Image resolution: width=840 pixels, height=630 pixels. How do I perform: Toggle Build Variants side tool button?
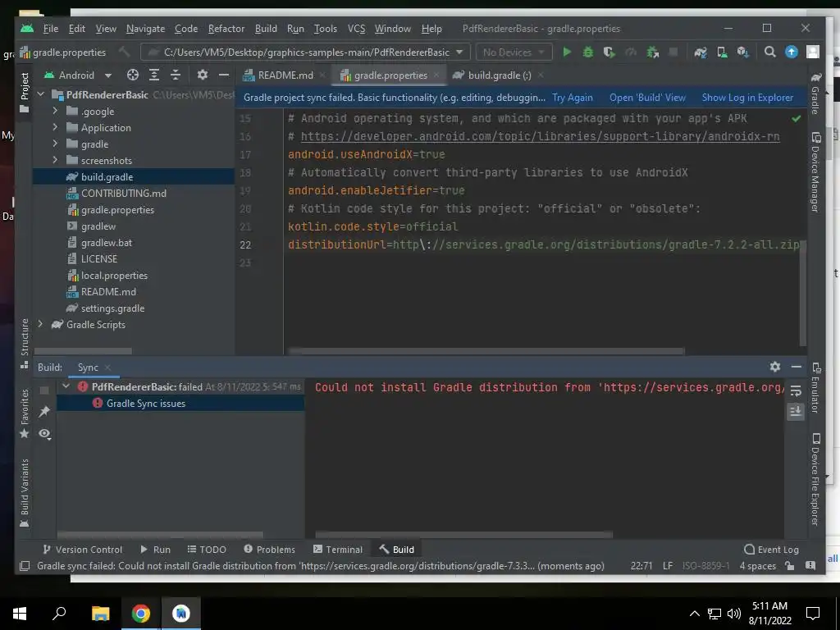[24, 493]
